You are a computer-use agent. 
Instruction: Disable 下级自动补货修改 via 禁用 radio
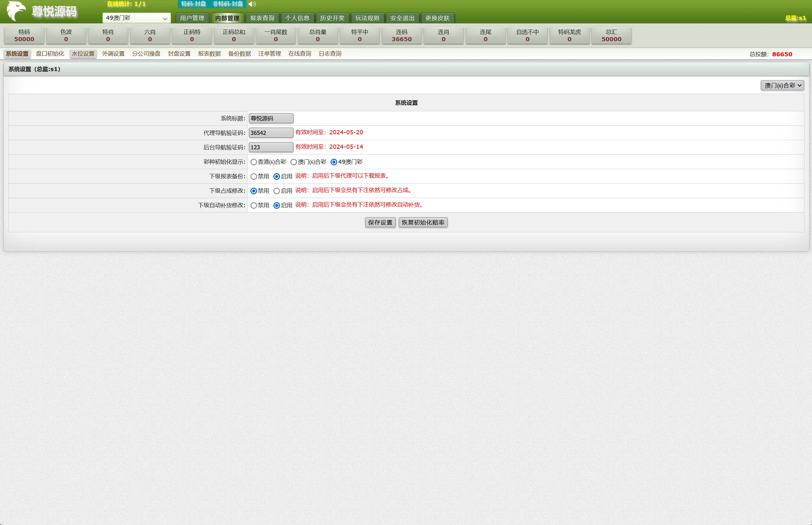click(x=254, y=206)
